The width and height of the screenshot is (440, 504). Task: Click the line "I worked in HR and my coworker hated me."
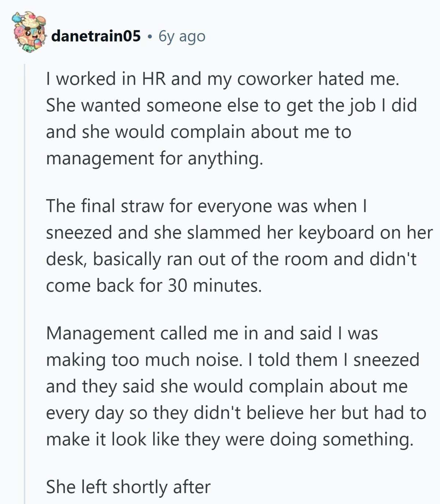click(x=222, y=79)
